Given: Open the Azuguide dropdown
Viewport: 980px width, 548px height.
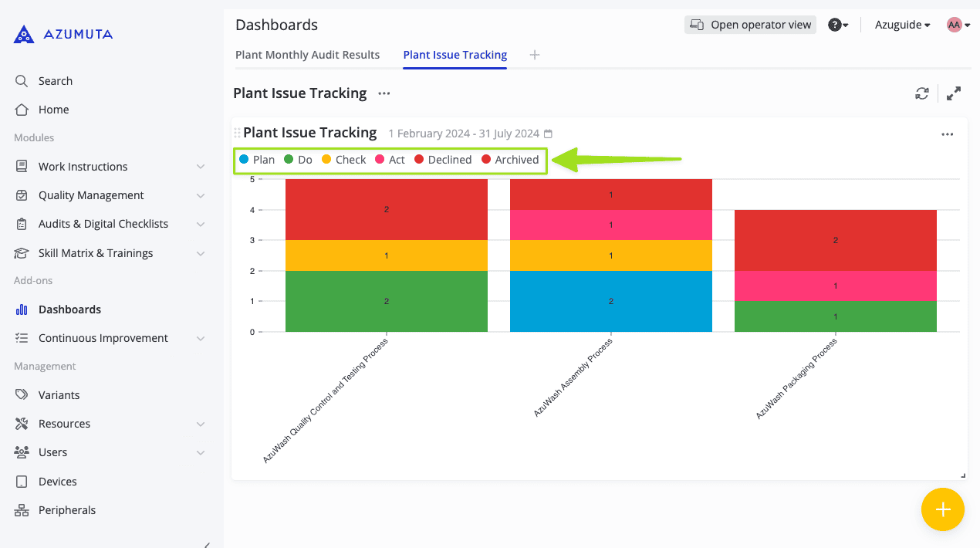Looking at the screenshot, I should [x=901, y=24].
